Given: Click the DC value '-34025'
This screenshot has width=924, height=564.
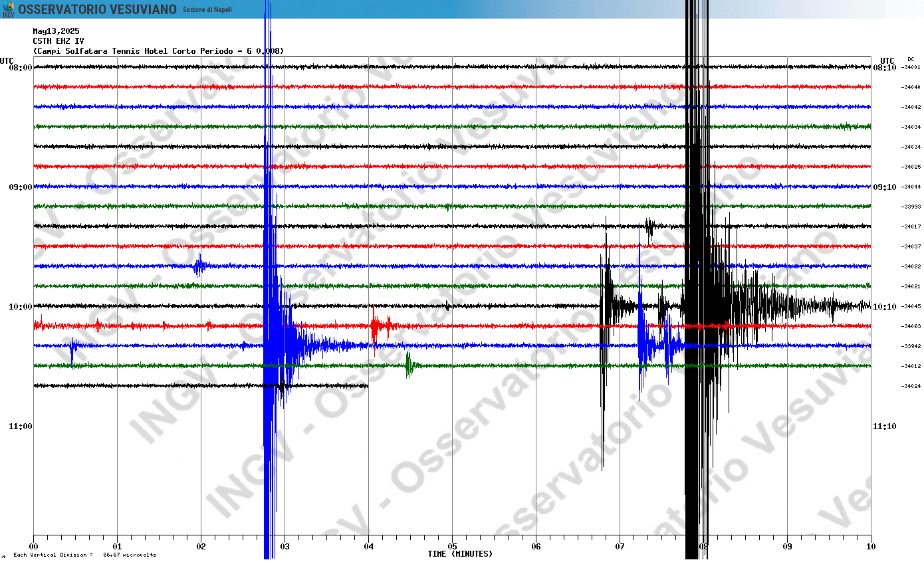Looking at the screenshot, I should (x=911, y=167).
